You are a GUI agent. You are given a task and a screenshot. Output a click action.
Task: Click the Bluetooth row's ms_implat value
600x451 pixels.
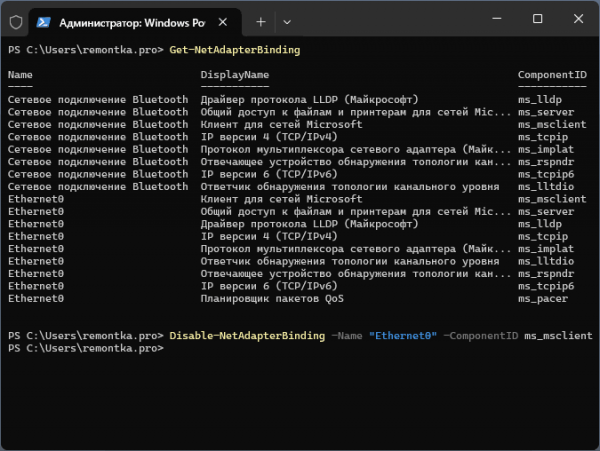click(x=546, y=149)
